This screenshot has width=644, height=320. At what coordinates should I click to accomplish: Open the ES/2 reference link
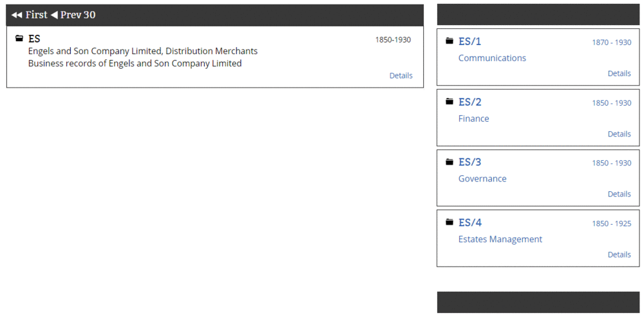pos(469,102)
